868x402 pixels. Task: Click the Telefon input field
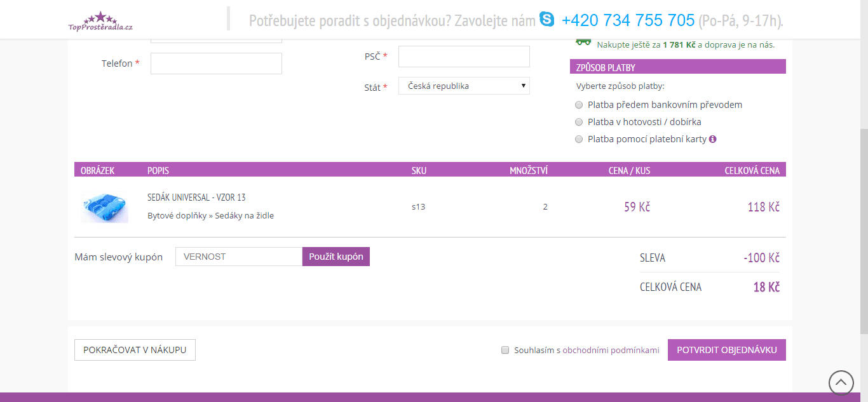click(216, 64)
